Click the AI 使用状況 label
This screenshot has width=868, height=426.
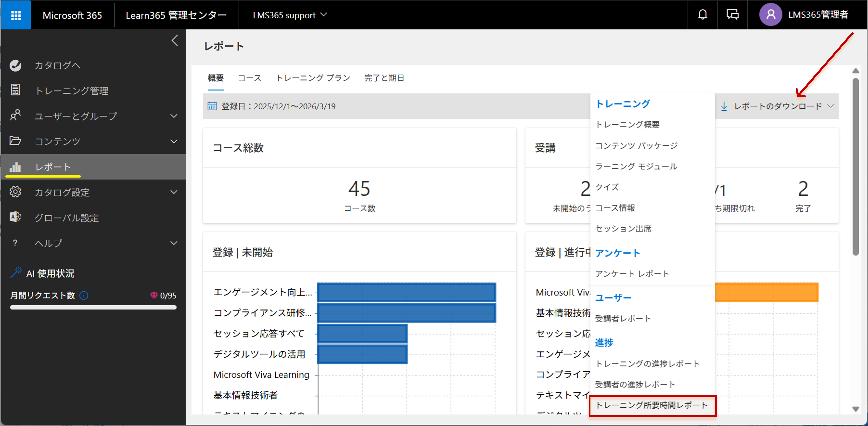(x=50, y=273)
